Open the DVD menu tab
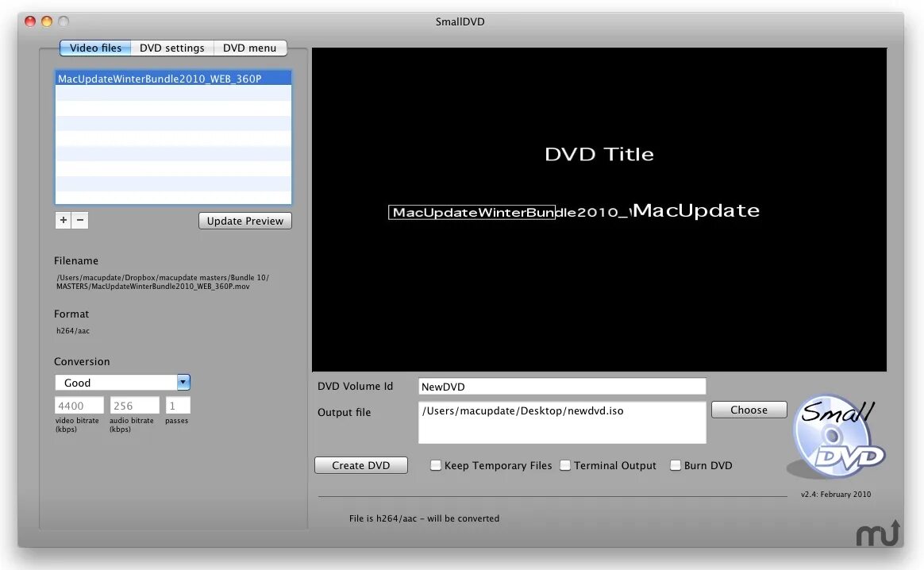This screenshot has height=570, width=924. pos(250,48)
